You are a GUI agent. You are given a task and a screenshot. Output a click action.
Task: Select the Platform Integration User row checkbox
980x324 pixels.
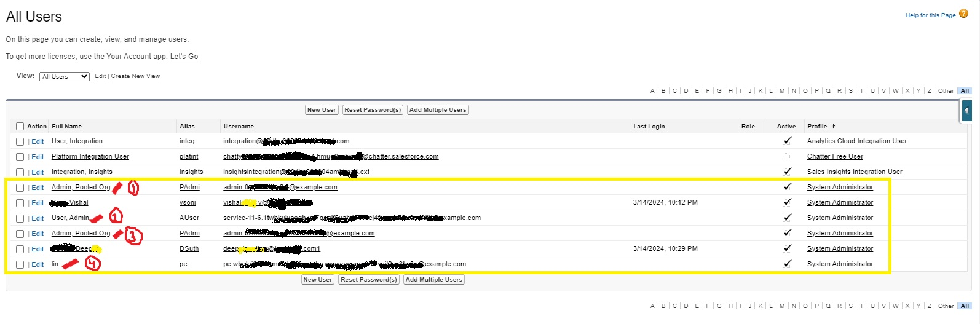20,157
